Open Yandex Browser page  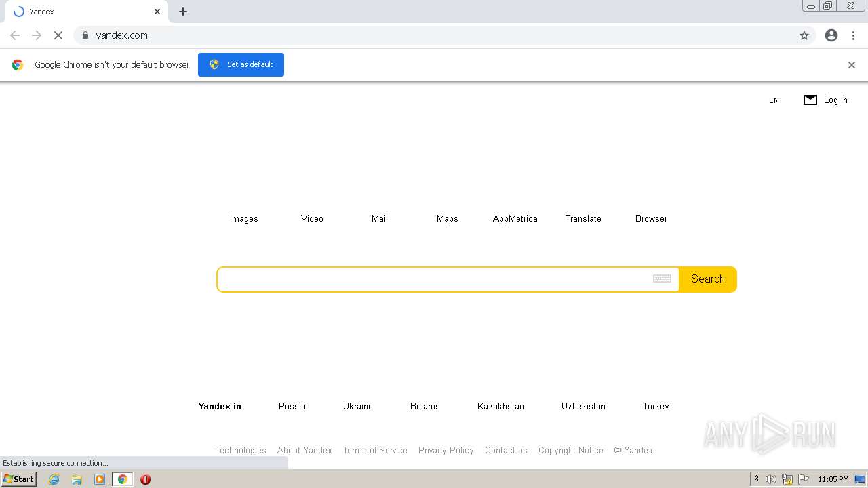pyautogui.click(x=651, y=218)
